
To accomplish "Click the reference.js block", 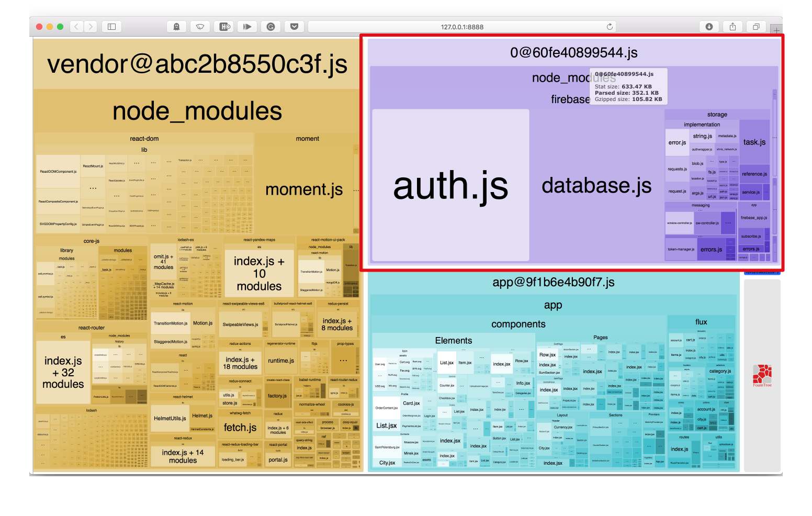I will pos(754,174).
